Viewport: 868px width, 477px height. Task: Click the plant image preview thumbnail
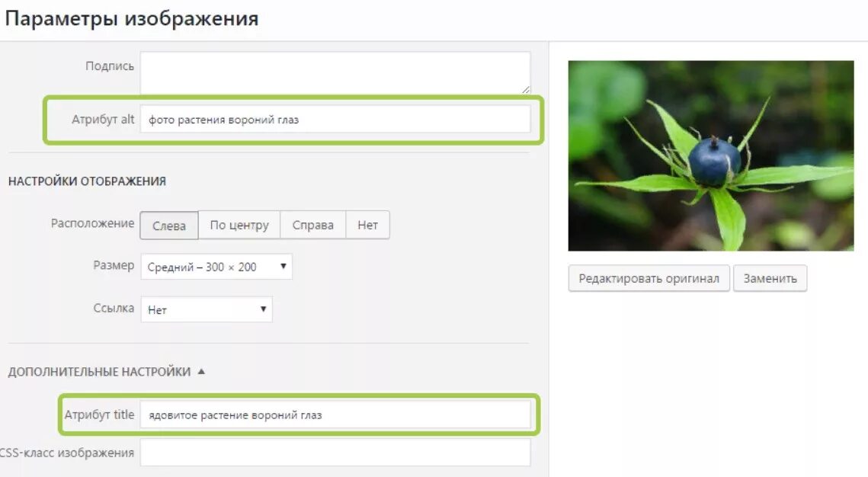[x=711, y=156]
